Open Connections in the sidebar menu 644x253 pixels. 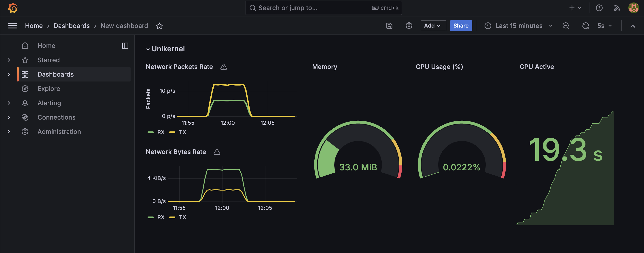click(x=57, y=117)
